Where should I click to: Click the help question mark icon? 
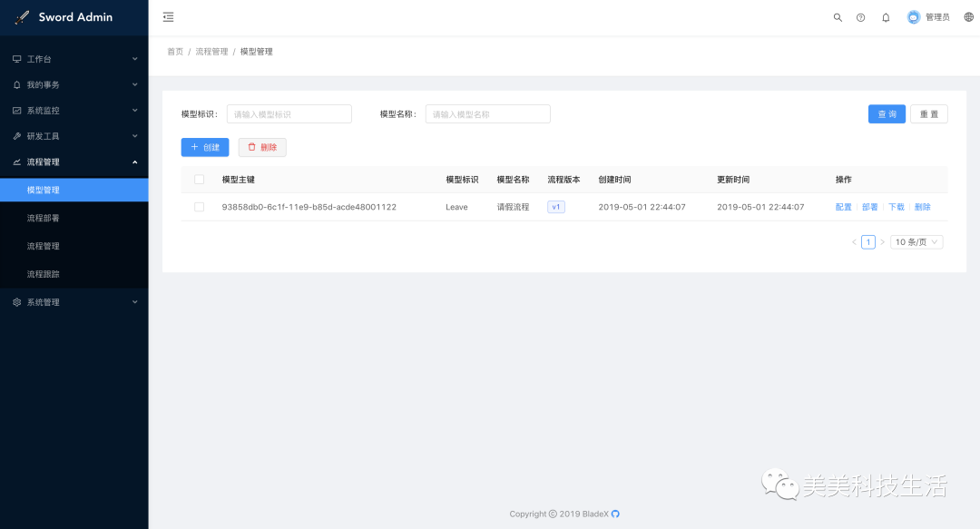coord(860,16)
